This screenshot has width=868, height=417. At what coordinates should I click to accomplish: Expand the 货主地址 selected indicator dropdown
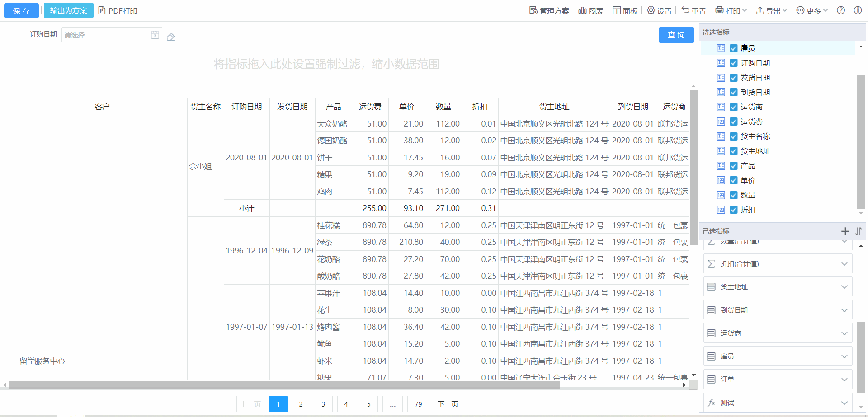[844, 287]
